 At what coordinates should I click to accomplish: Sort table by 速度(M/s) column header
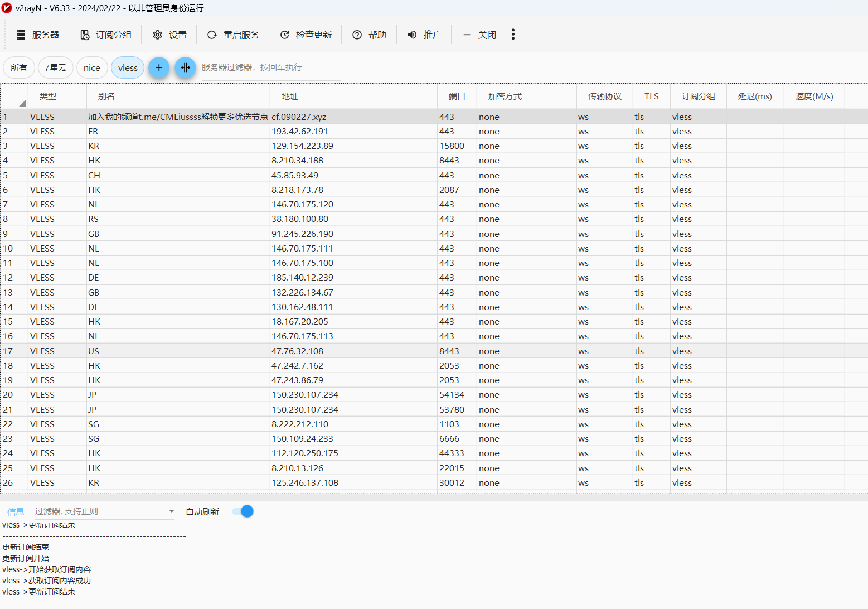[x=814, y=96]
